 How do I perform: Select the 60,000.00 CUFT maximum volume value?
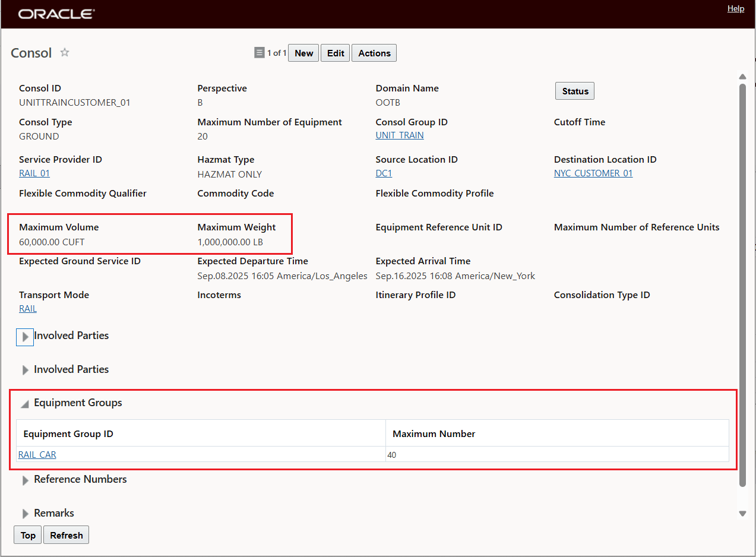[x=52, y=242]
